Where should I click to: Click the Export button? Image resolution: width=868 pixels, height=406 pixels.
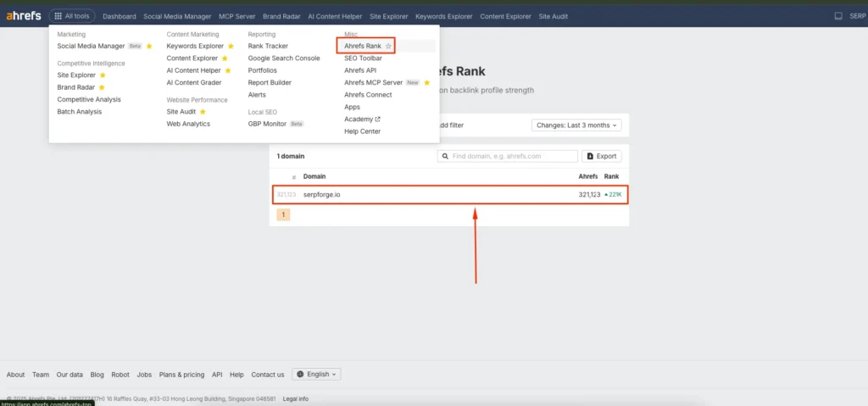(602, 156)
